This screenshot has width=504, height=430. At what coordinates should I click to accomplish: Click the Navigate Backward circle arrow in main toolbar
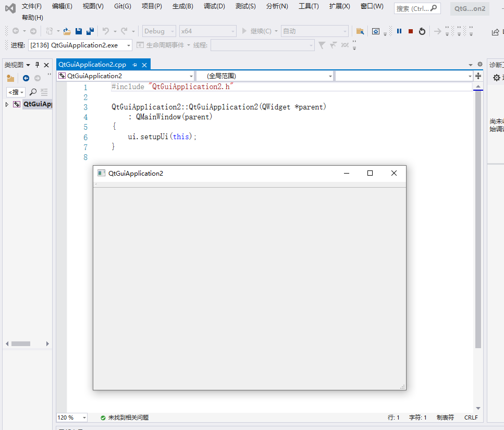click(x=16, y=31)
